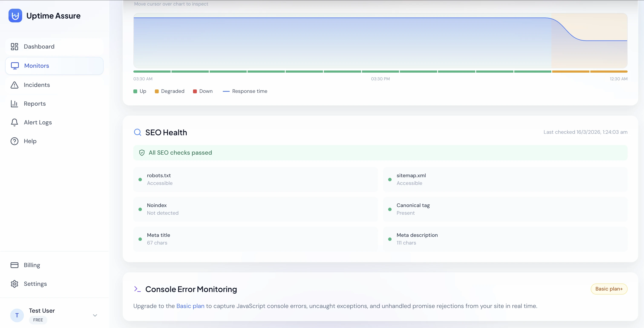Toggle the Up legend item on the chart
Screen dimensions: 644x328
click(x=140, y=91)
